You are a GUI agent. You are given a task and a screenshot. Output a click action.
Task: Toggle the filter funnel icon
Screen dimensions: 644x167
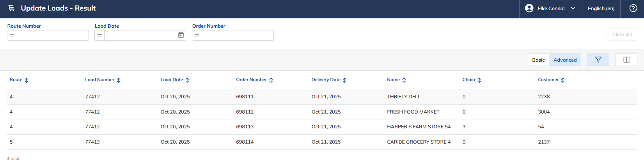click(x=598, y=60)
